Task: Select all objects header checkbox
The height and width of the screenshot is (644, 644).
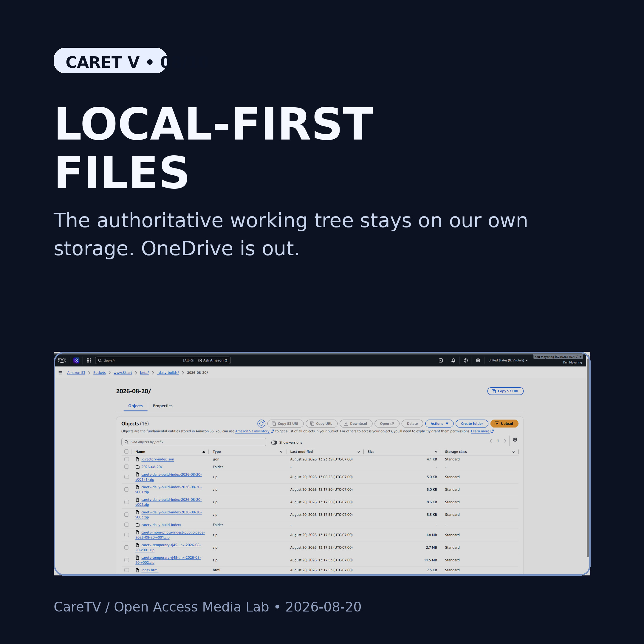Action: pos(126,452)
